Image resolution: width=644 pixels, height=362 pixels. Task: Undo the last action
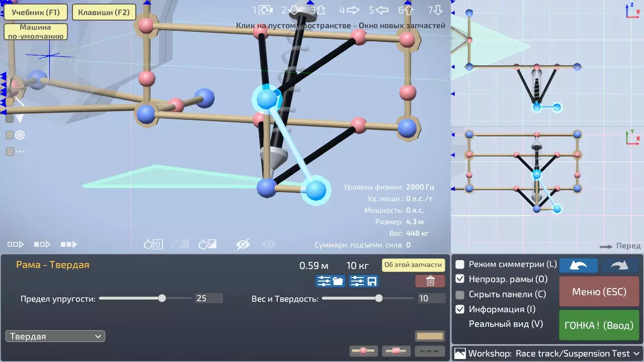click(579, 265)
